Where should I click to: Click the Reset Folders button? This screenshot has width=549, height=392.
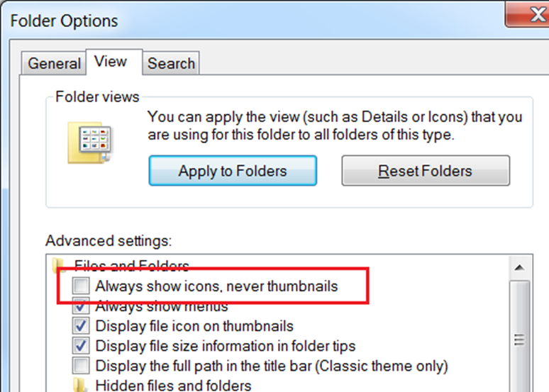coord(426,171)
